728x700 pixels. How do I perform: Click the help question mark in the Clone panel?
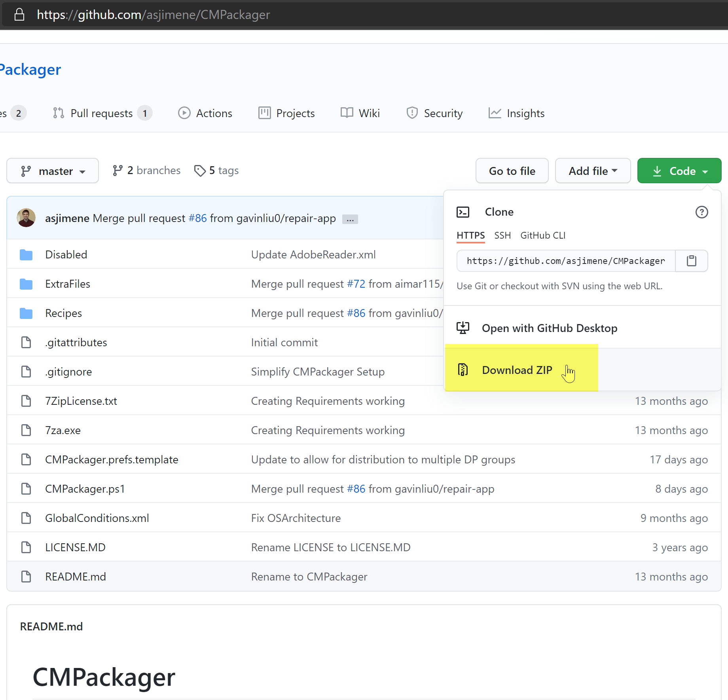(x=702, y=212)
